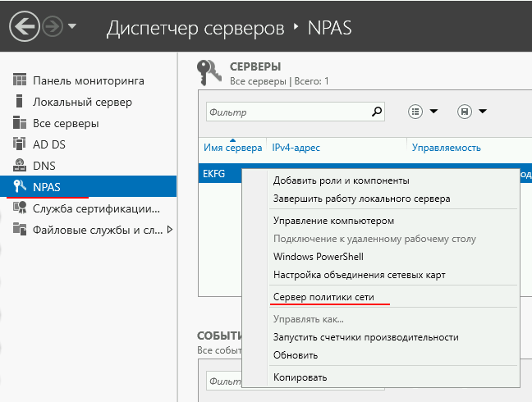
Task: Click the search magnifier in the filter box
Action: 377,112
